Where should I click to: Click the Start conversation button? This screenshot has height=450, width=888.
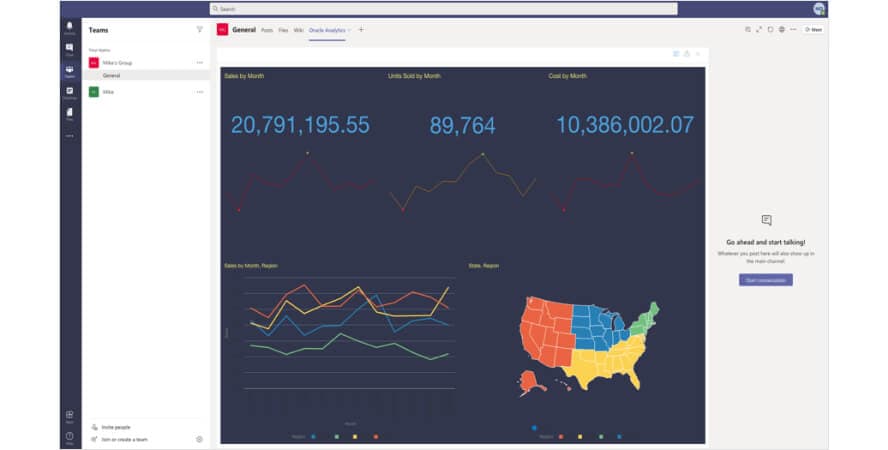coord(766,280)
